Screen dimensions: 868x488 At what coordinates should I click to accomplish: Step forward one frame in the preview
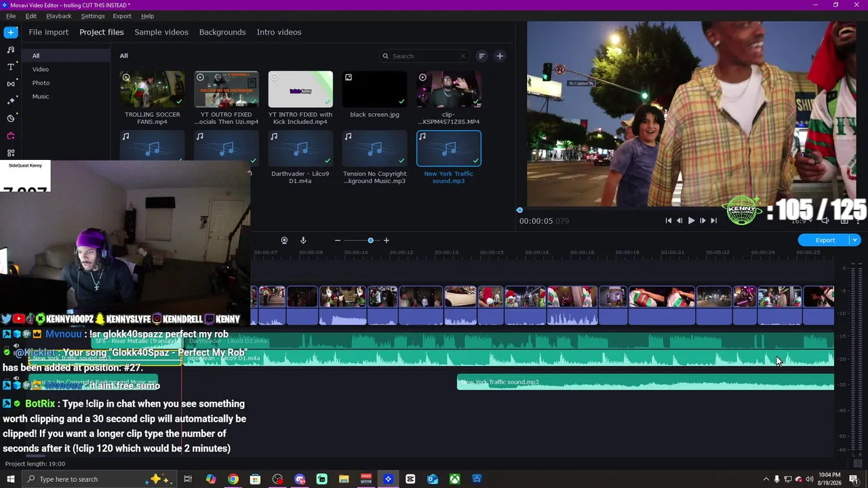pos(703,220)
